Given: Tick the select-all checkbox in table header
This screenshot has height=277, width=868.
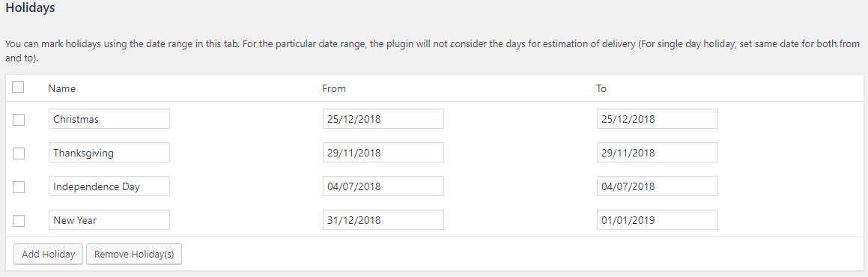Looking at the screenshot, I should pos(18,88).
